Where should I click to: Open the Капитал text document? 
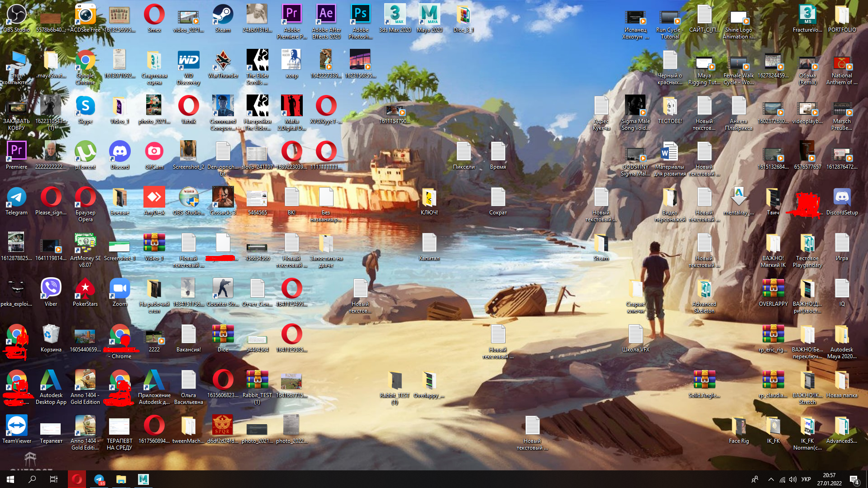[x=429, y=246]
